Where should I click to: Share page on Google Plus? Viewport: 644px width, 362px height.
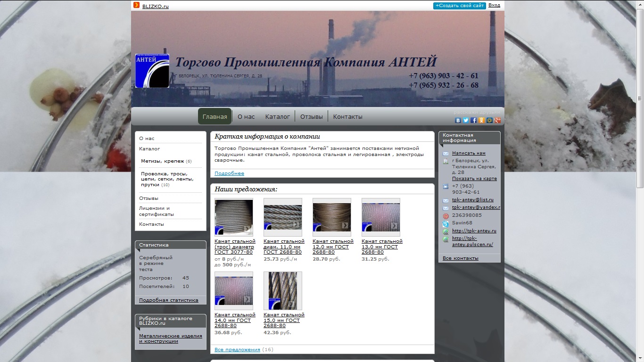tap(497, 120)
